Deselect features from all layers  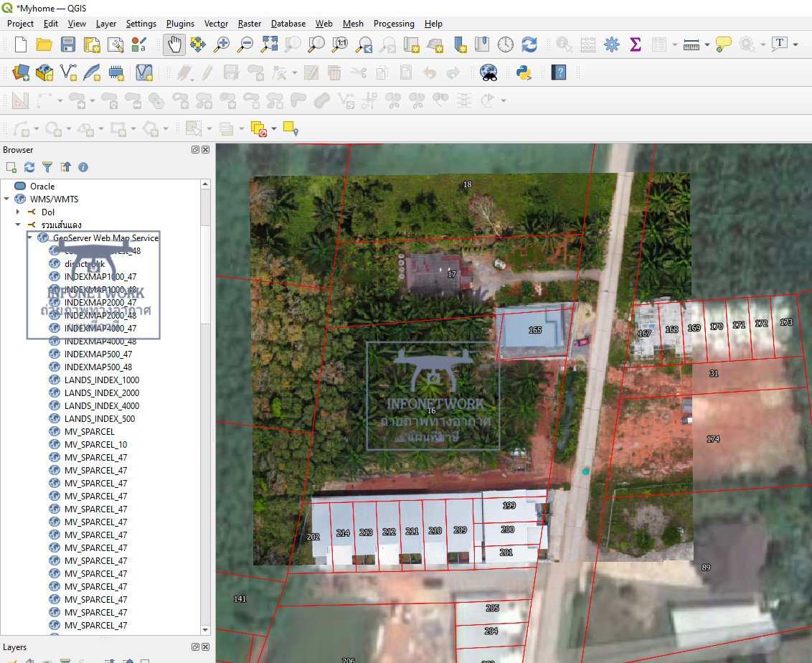[258, 128]
